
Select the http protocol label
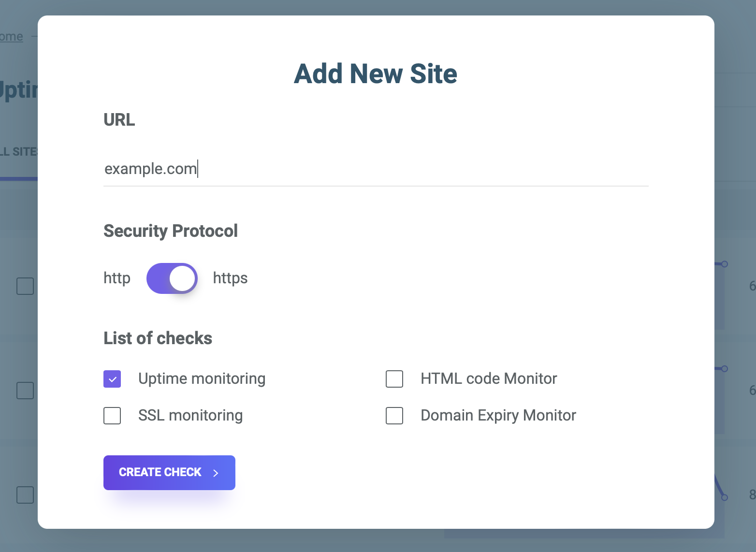point(117,278)
